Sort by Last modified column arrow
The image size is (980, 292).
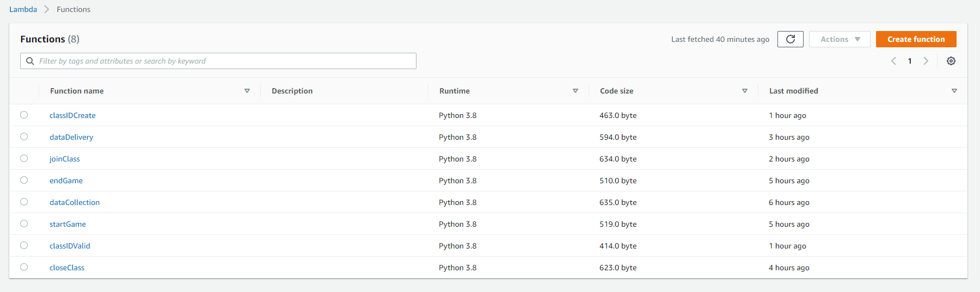point(954,91)
